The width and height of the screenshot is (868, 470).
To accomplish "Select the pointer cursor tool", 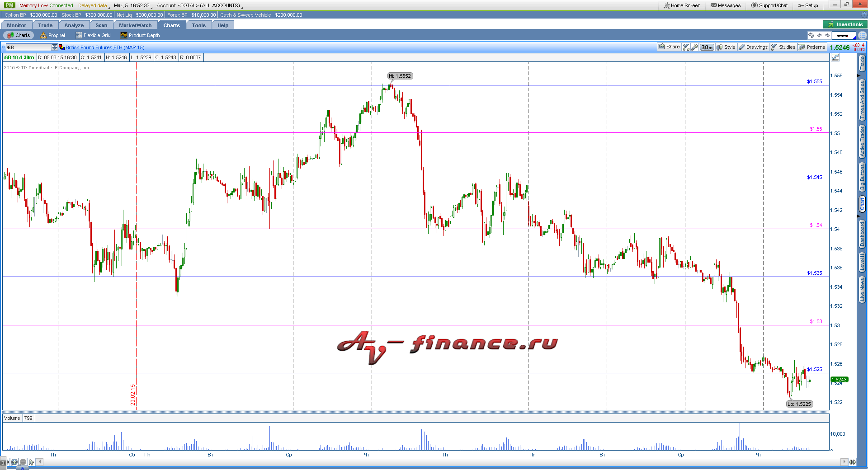I will click(31, 462).
